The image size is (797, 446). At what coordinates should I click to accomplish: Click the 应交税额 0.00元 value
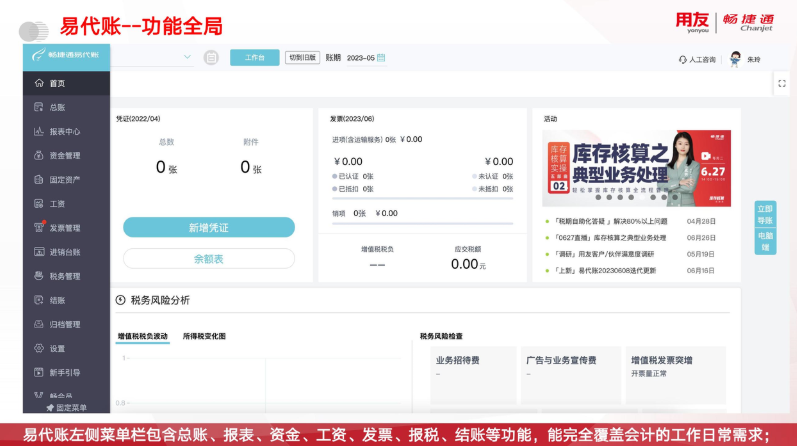click(x=468, y=264)
